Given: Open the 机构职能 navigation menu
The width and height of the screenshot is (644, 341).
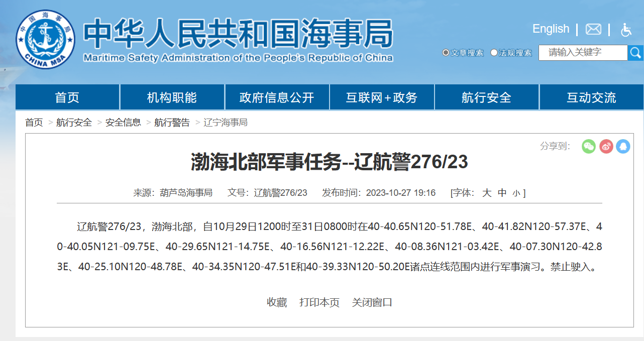Looking at the screenshot, I should (172, 97).
